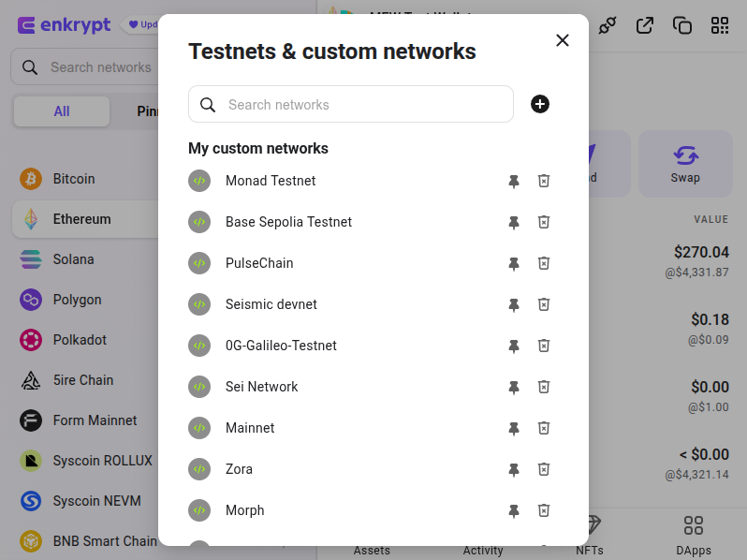Close the Testnets & custom networks dialog
Viewport: 747px width, 560px height.
(563, 40)
